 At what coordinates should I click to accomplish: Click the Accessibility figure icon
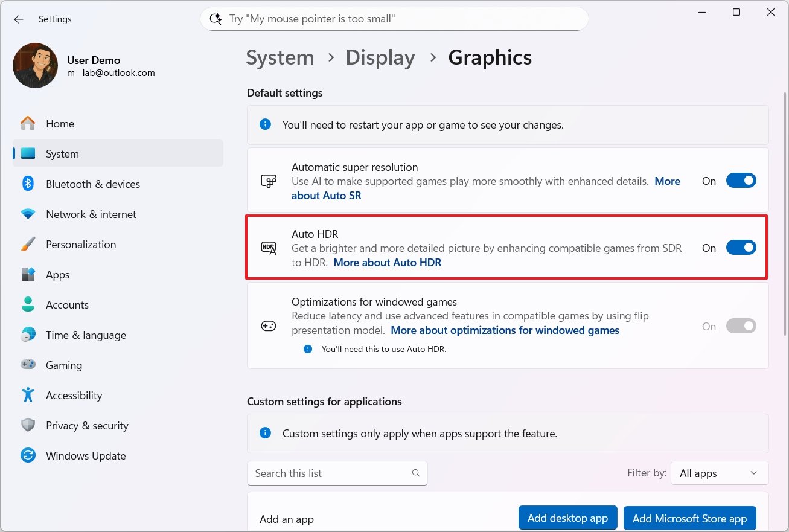[28, 396]
